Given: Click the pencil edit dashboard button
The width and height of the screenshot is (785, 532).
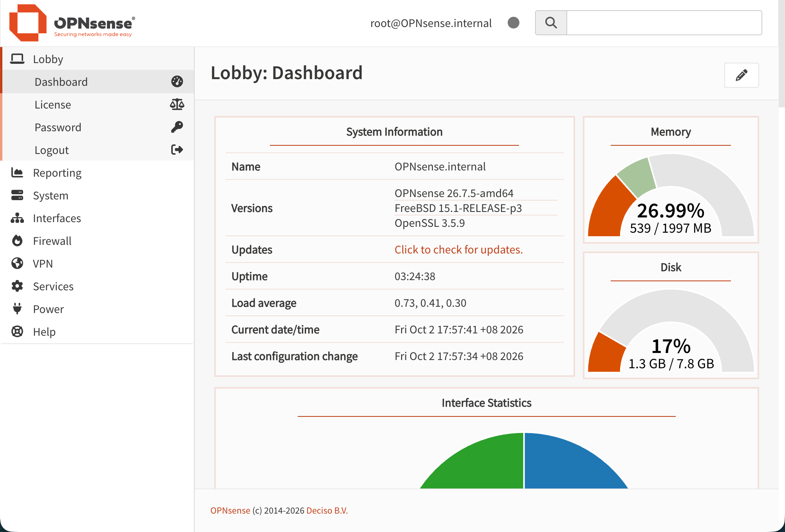Looking at the screenshot, I should point(742,75).
